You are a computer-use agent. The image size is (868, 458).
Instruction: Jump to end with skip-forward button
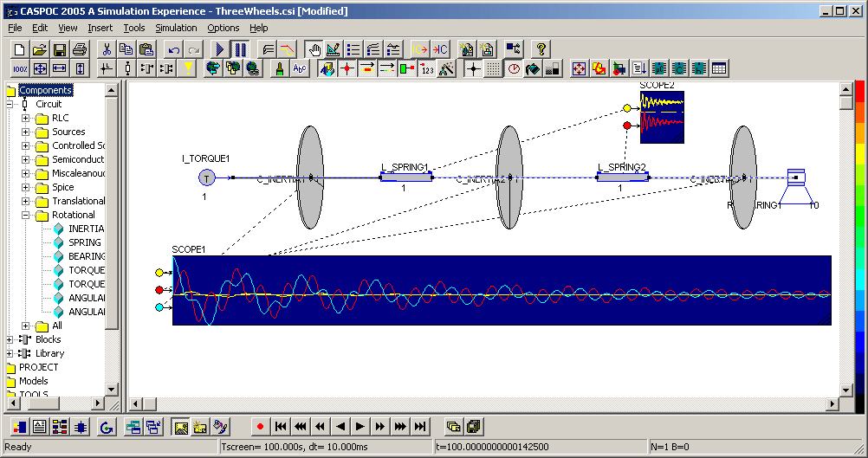click(x=420, y=427)
